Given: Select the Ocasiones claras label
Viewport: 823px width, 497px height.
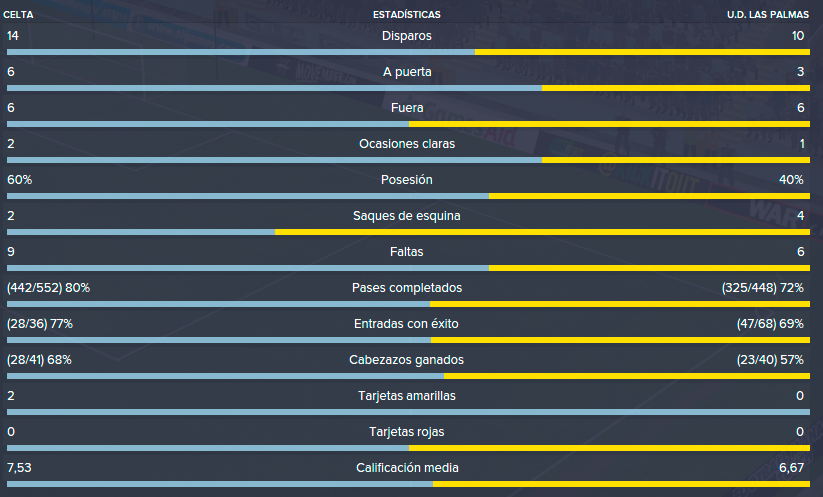Looking at the screenshot, I should click(407, 144).
